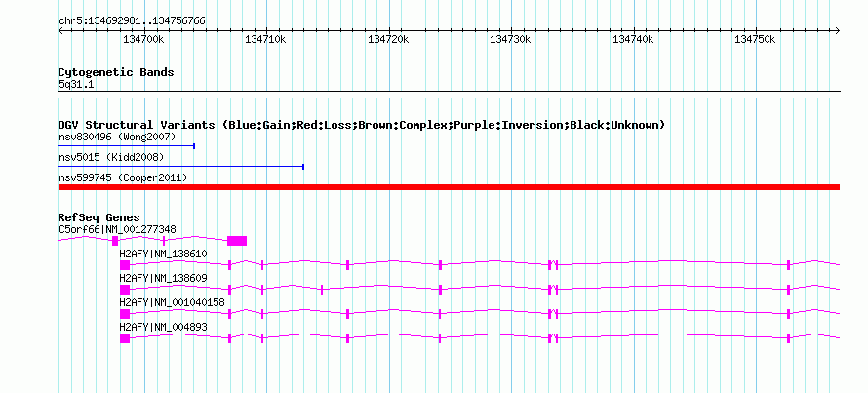The height and width of the screenshot is (393, 868).
Task: Click the blue nsv830496 gain bar
Action: click(x=126, y=146)
